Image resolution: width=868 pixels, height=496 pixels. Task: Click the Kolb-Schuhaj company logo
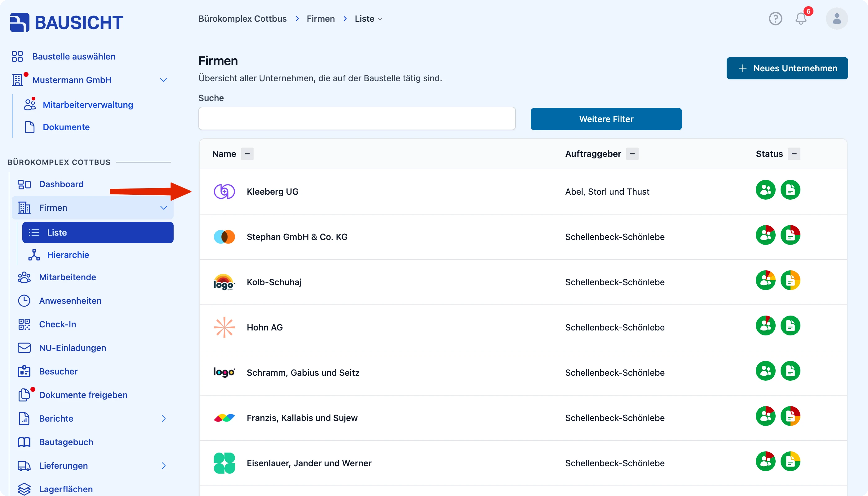click(x=224, y=282)
